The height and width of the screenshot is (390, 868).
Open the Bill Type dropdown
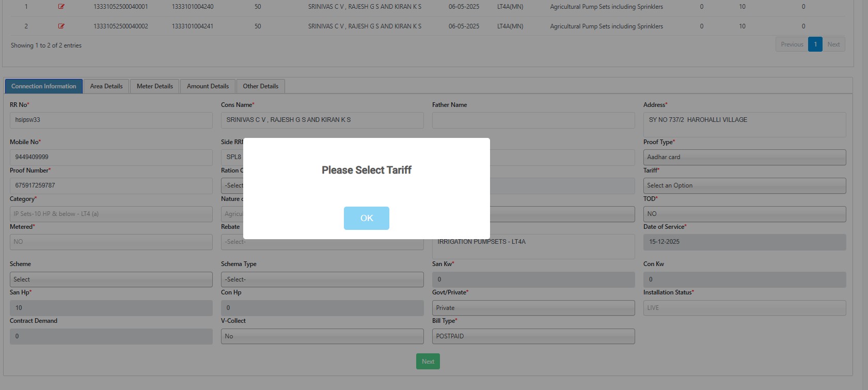click(x=533, y=336)
